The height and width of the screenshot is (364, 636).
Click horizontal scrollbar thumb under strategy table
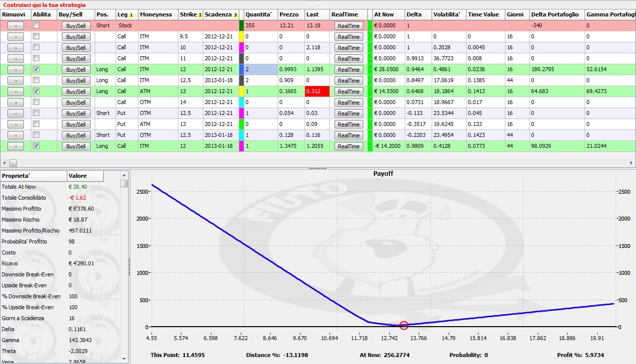pos(13,163)
